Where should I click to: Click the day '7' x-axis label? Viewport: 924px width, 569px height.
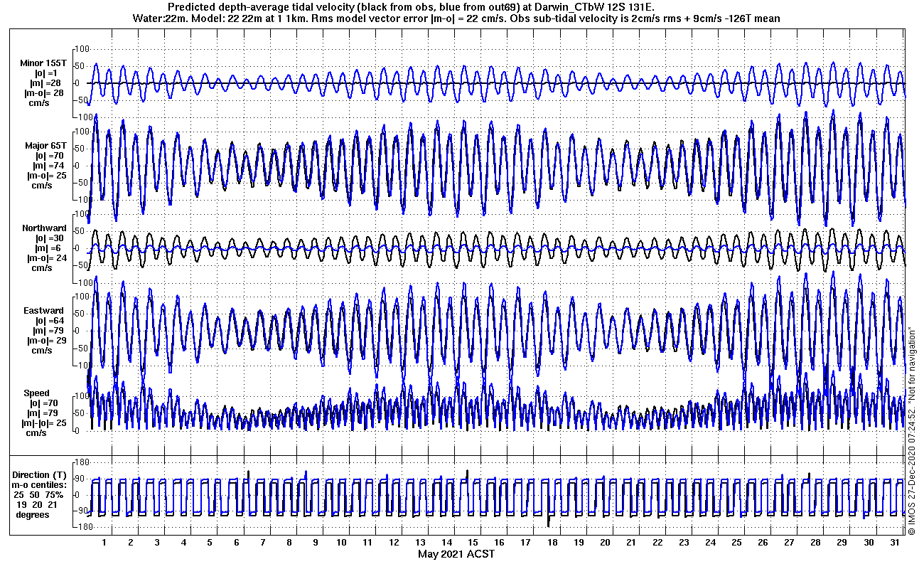262,543
